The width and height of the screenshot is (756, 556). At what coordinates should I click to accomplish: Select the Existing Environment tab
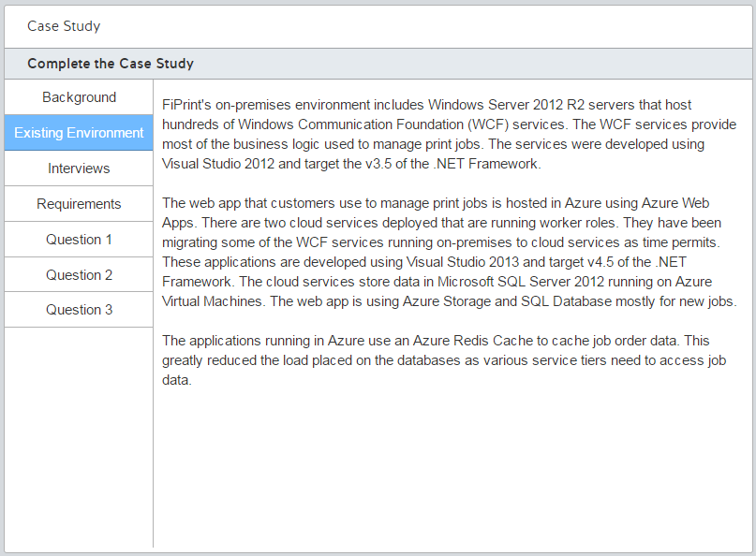pyautogui.click(x=79, y=133)
